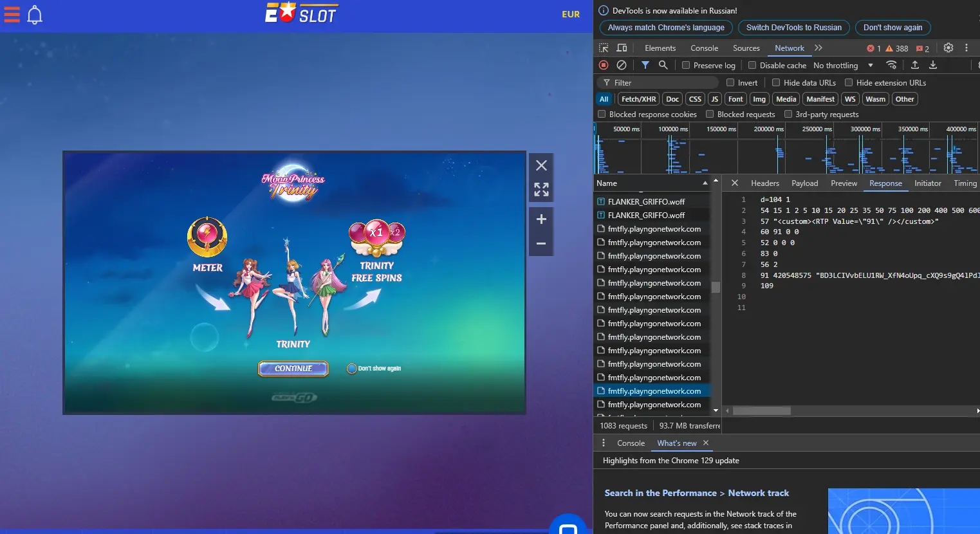Check Blocked response cookies

(x=602, y=114)
